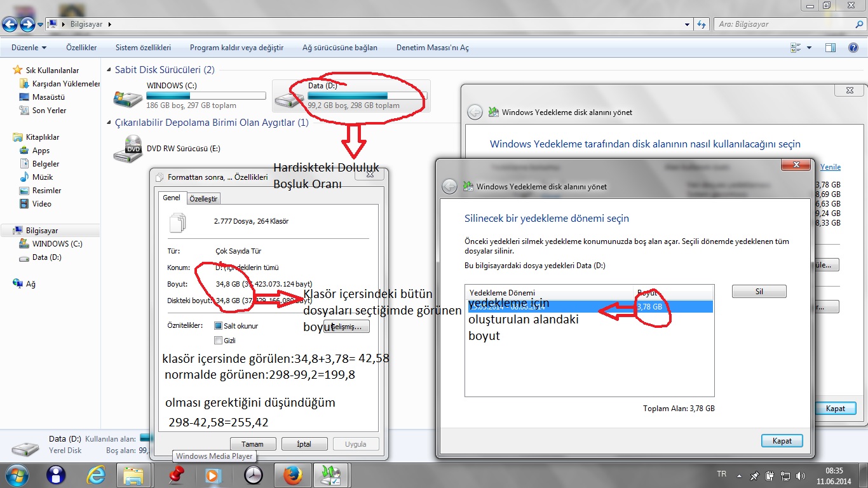Screen dimensions: 868x488
Task: Click the Windows Backup taskbar icon
Action: (x=330, y=475)
